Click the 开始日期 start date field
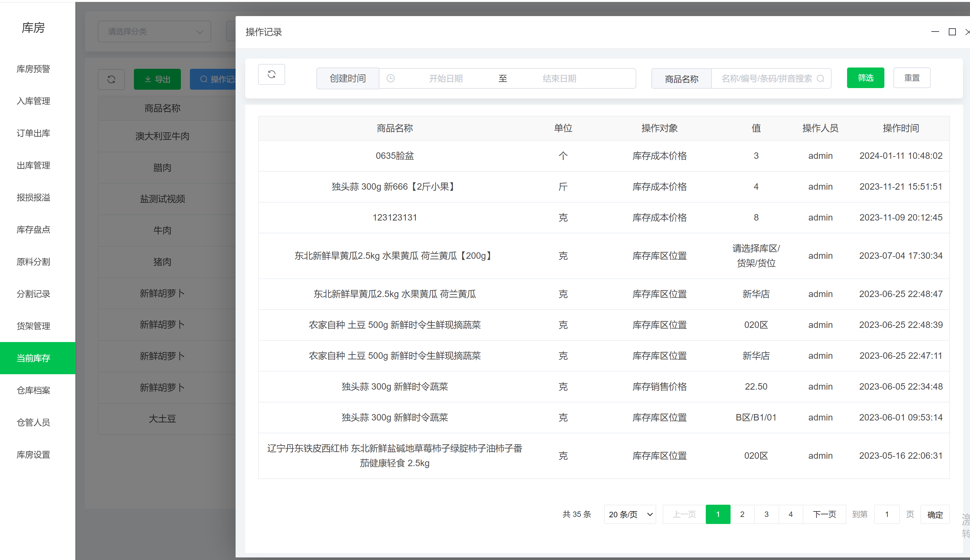 click(x=446, y=78)
